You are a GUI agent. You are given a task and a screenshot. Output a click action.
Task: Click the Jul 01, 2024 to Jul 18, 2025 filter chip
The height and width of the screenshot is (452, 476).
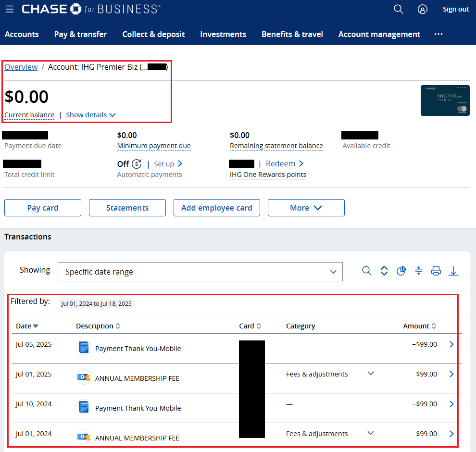[x=97, y=303]
